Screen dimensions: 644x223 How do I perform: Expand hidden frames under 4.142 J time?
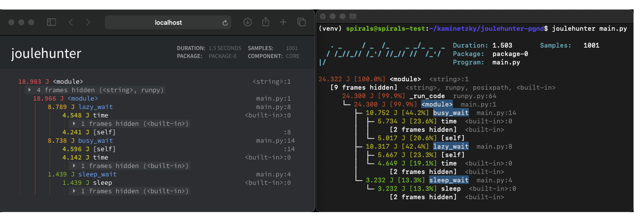click(x=129, y=166)
